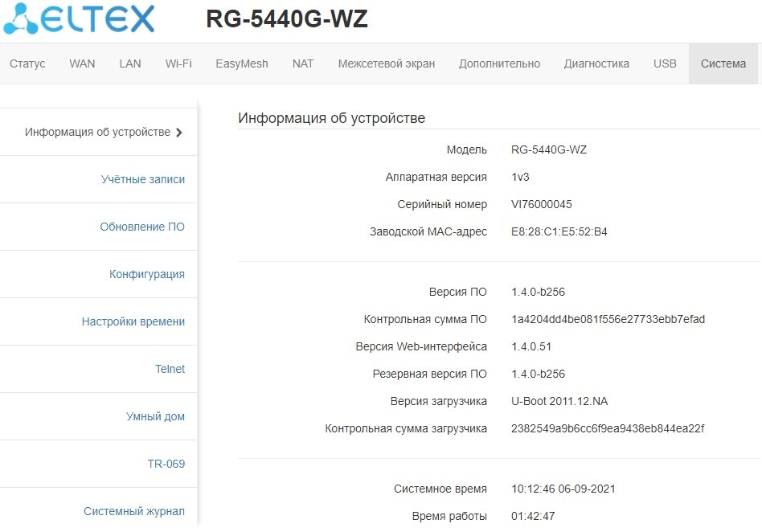The height and width of the screenshot is (532, 762).
Task: Open Информация об устройстве sidebar item
Action: pos(98,132)
